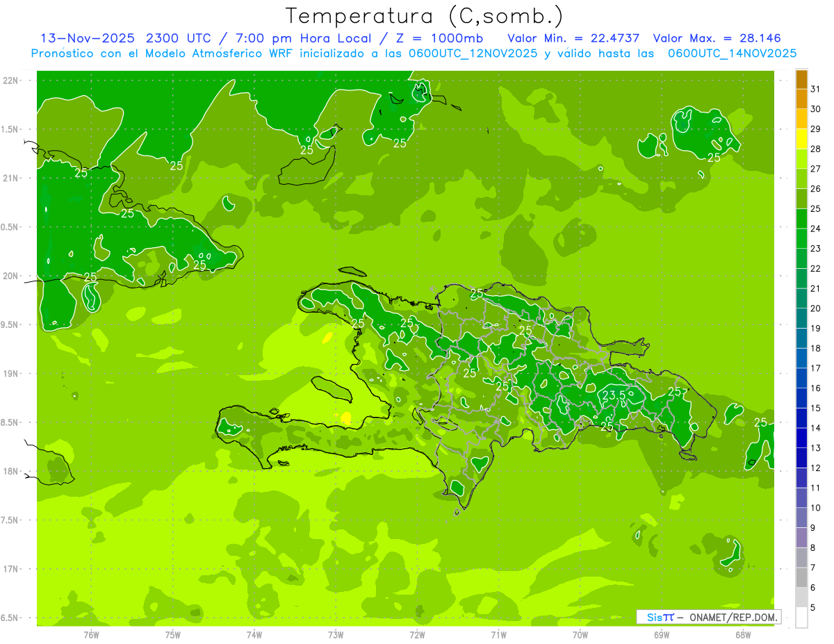
Task: Click the "18N" latitude axis label
Action: (x=10, y=471)
